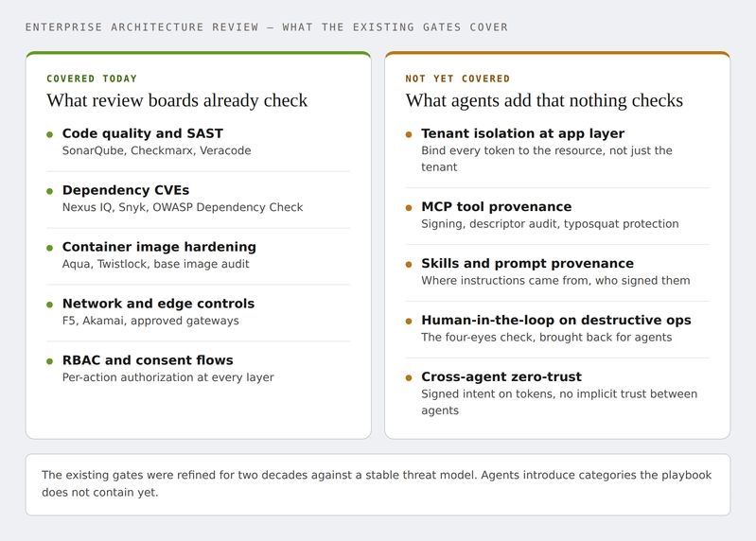756x541 pixels.
Task: Click the green bullet beside Code quality and SAST
Action: [49, 134]
